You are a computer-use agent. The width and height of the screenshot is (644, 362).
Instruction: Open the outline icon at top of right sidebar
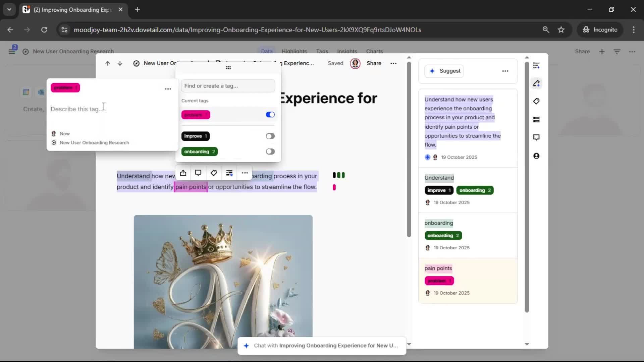(x=536, y=65)
